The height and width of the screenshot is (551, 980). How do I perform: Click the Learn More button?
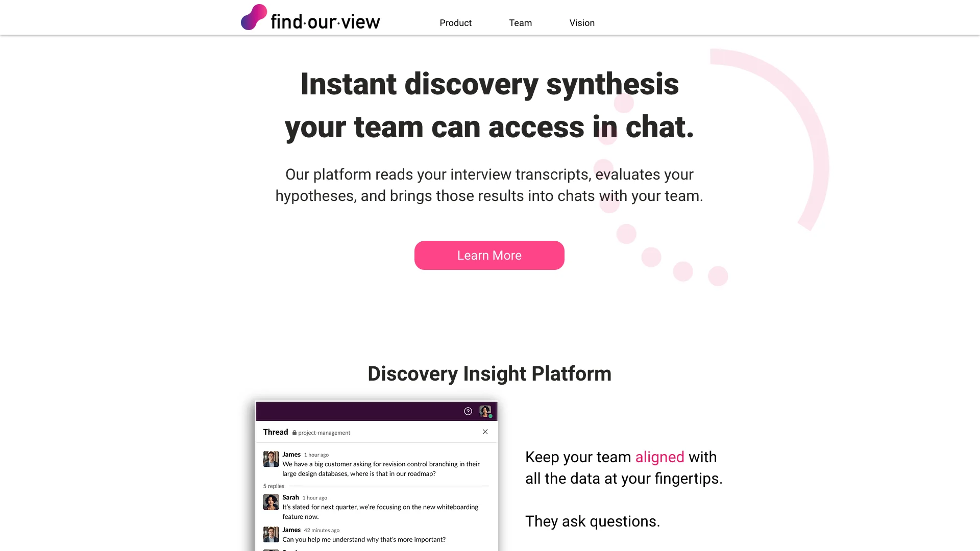click(x=489, y=255)
